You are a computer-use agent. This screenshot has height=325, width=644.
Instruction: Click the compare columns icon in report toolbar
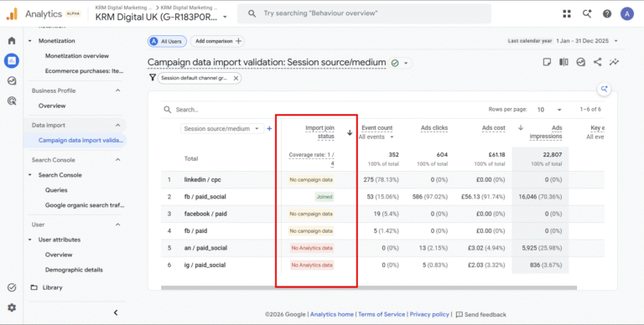[x=563, y=62]
